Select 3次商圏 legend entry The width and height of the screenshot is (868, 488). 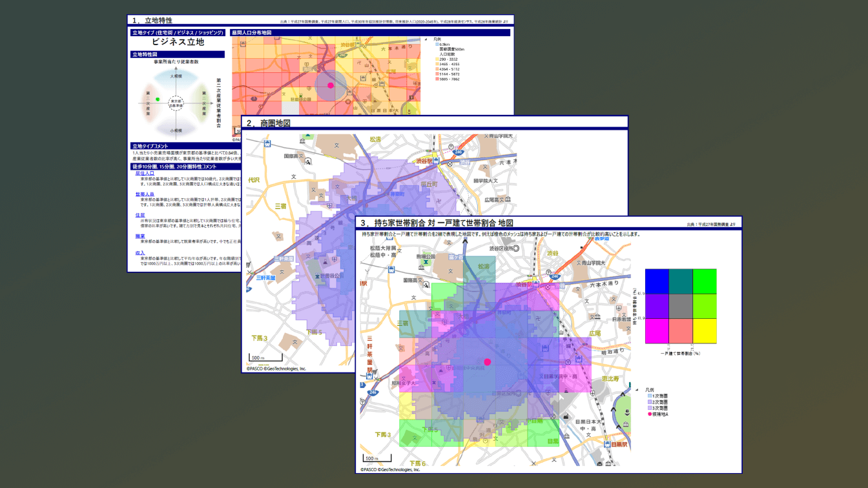point(659,408)
